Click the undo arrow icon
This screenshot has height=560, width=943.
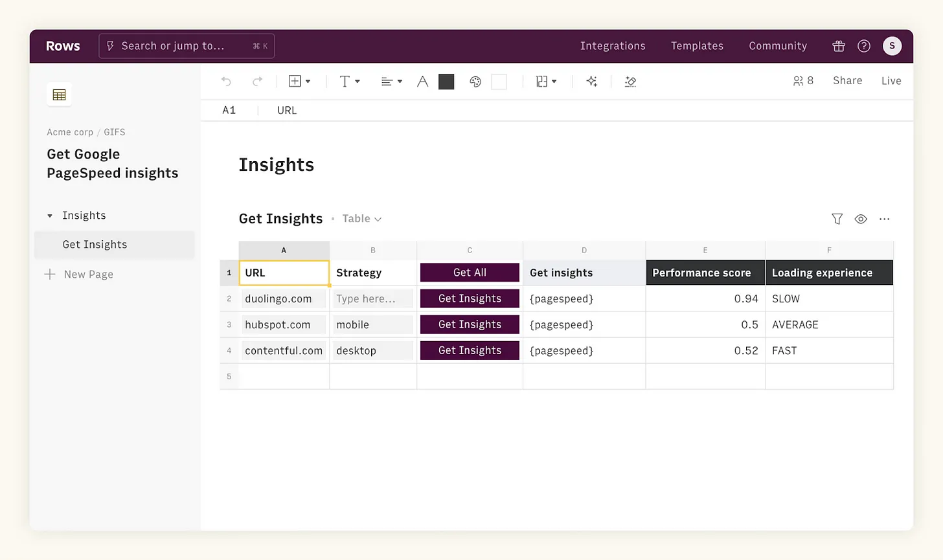(226, 81)
